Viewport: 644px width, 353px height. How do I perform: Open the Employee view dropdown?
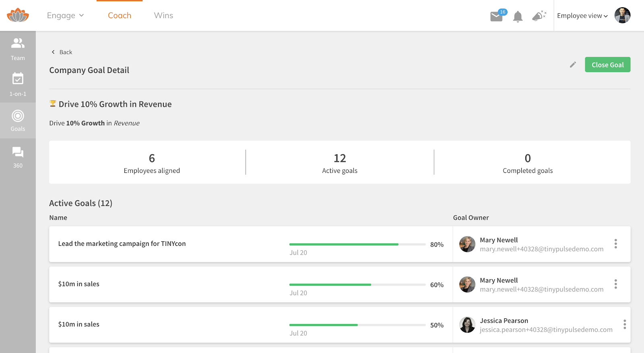tap(582, 16)
